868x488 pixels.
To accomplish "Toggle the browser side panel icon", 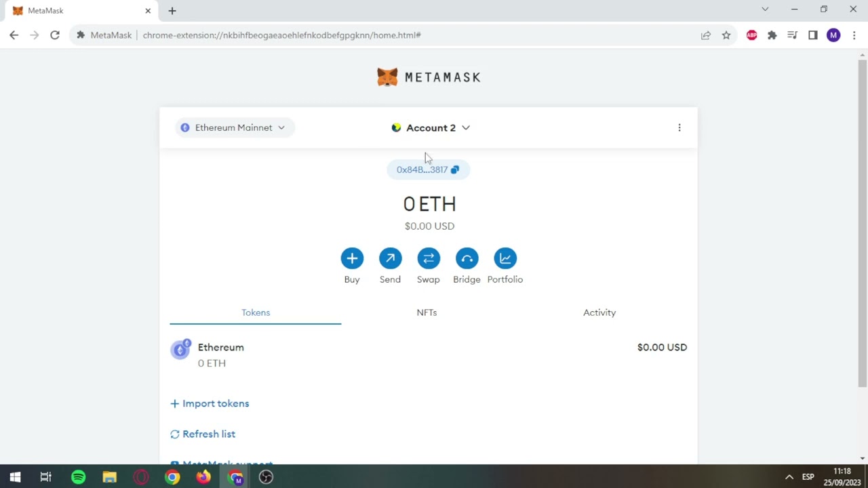I will pos(812,35).
